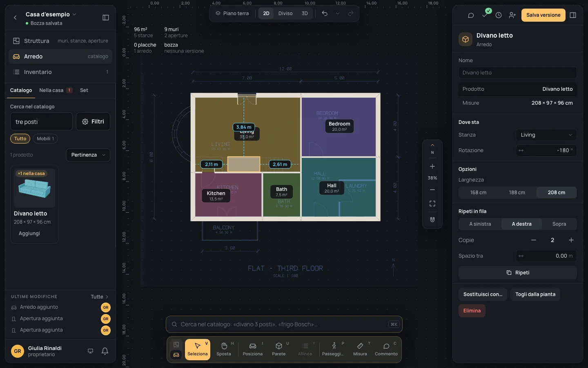Screen dimensions: 588x368
Task: Click the Divano letto product thumbnail
Action: pos(35,188)
